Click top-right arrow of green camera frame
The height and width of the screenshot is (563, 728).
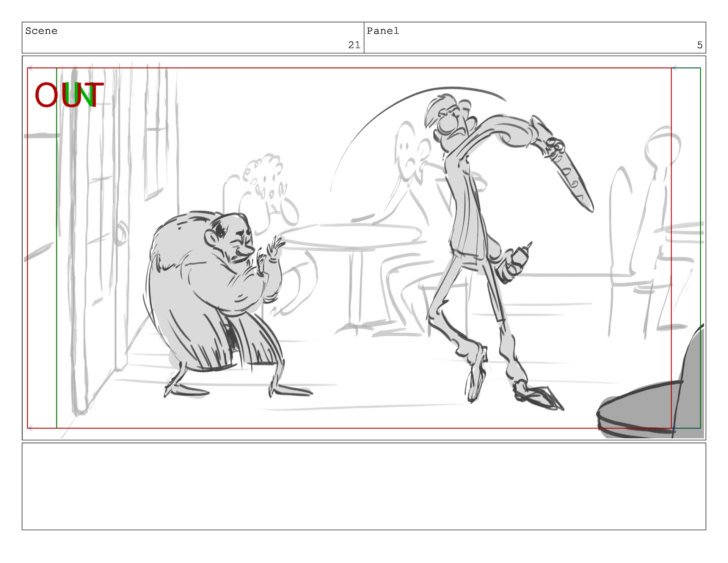pyautogui.click(x=674, y=68)
